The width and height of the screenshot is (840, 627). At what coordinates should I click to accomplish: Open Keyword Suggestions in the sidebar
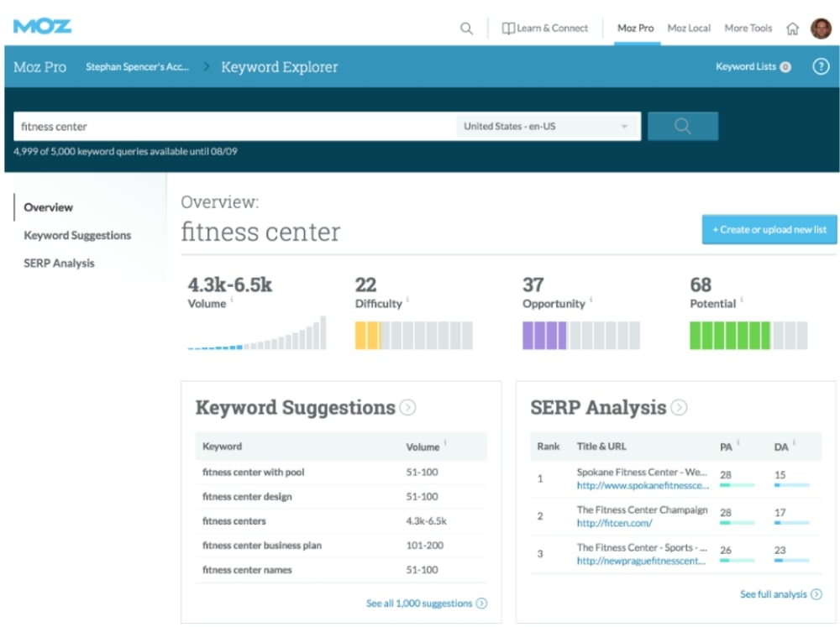pyautogui.click(x=77, y=236)
